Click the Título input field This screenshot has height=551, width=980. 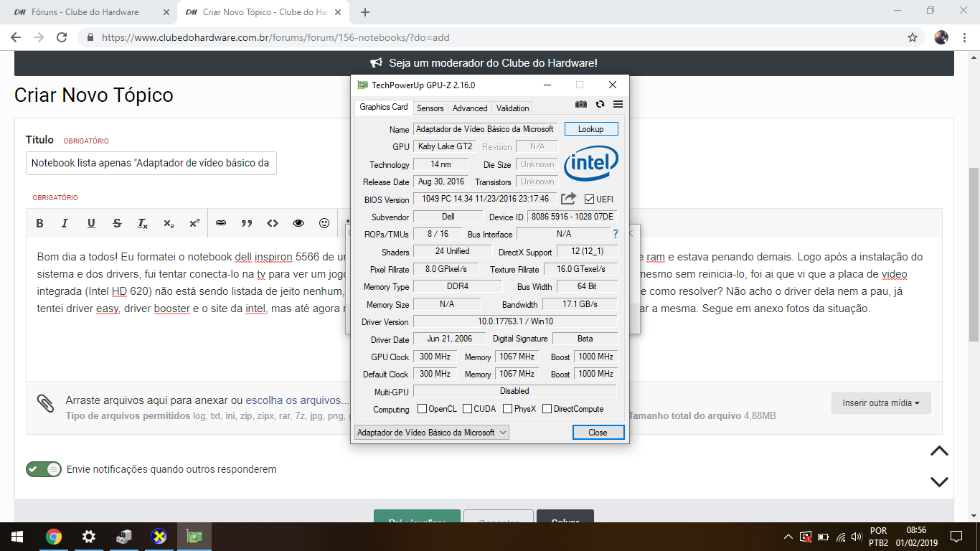coord(151,163)
